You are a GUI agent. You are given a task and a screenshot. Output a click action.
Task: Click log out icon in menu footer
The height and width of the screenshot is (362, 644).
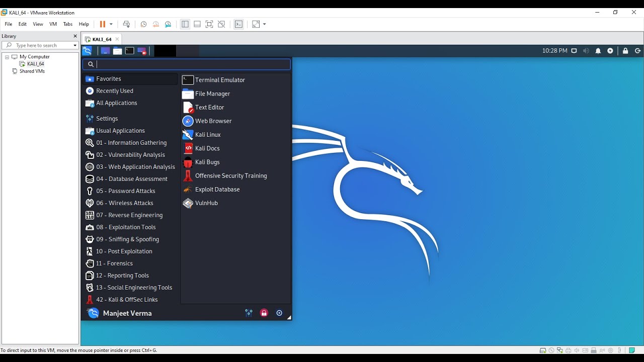coord(280,313)
